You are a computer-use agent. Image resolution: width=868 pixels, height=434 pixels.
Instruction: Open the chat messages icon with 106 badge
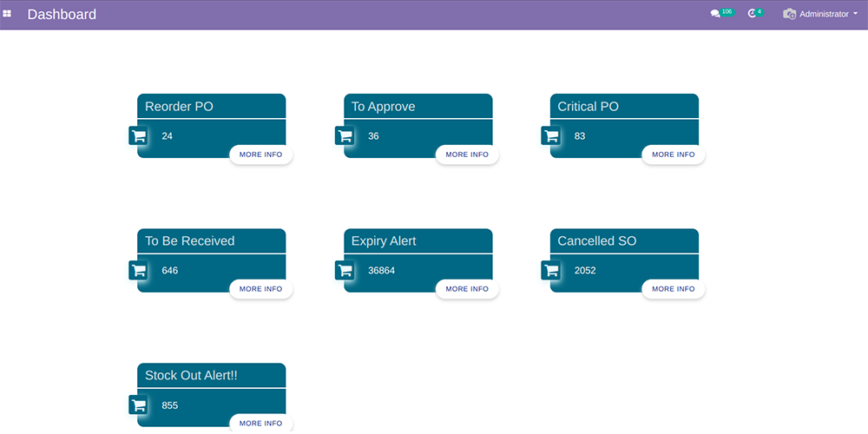[x=716, y=14]
